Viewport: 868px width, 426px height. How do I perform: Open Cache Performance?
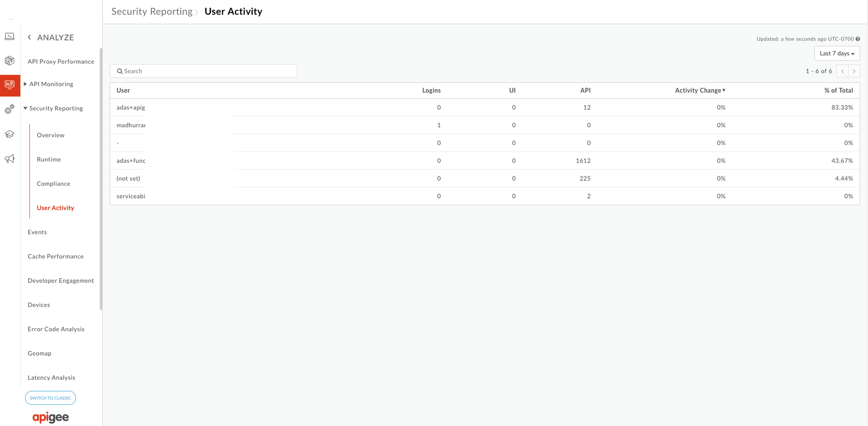tap(55, 256)
